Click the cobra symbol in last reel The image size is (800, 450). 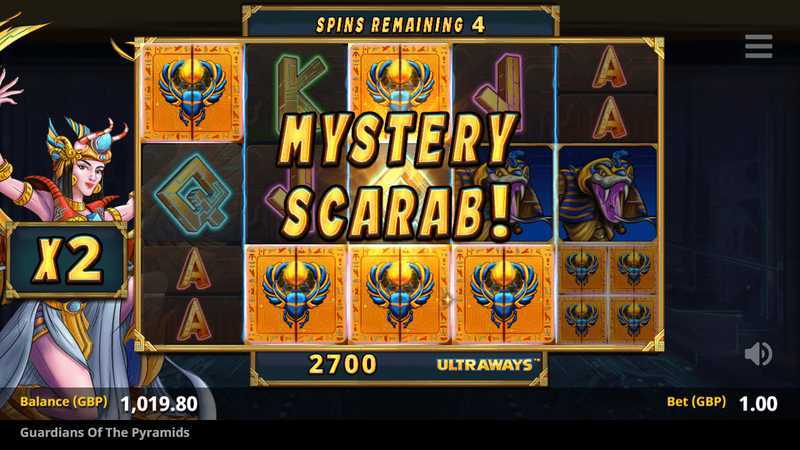coord(608,194)
